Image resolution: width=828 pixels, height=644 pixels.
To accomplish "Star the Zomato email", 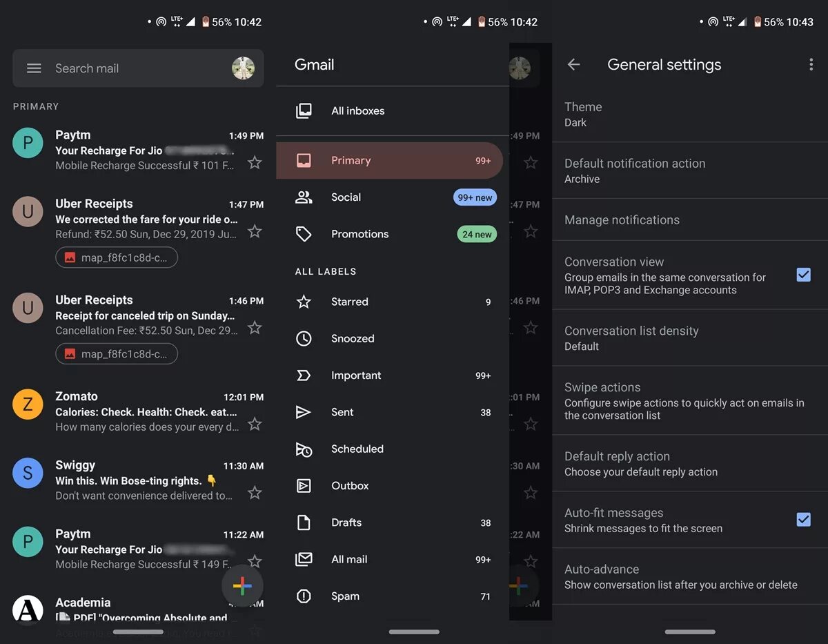I will click(x=255, y=424).
